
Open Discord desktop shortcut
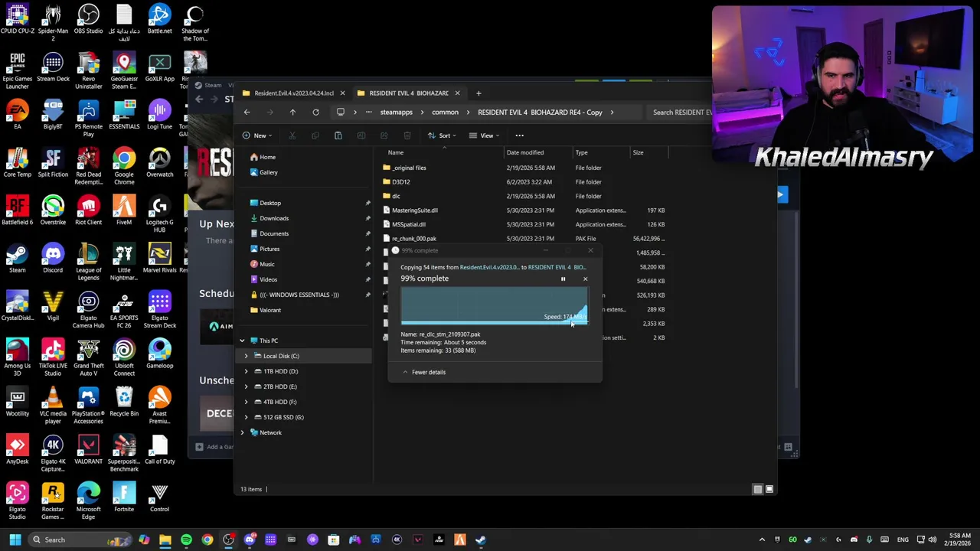(x=53, y=258)
